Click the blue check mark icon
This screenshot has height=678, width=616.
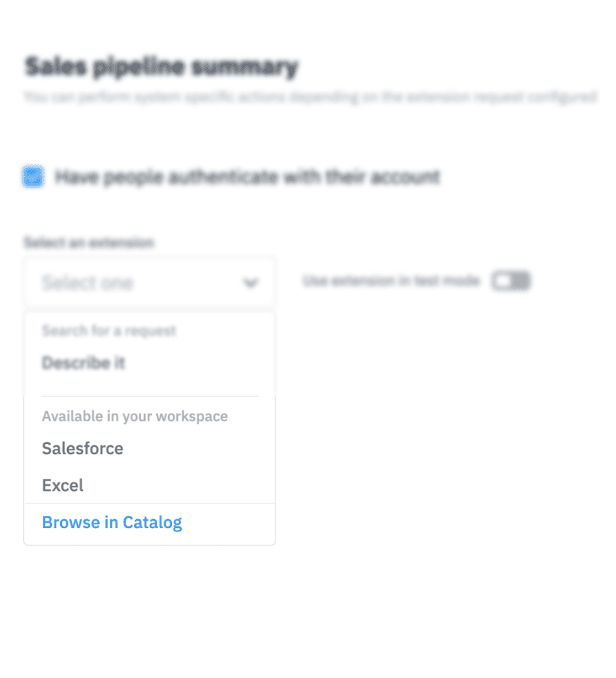click(32, 177)
